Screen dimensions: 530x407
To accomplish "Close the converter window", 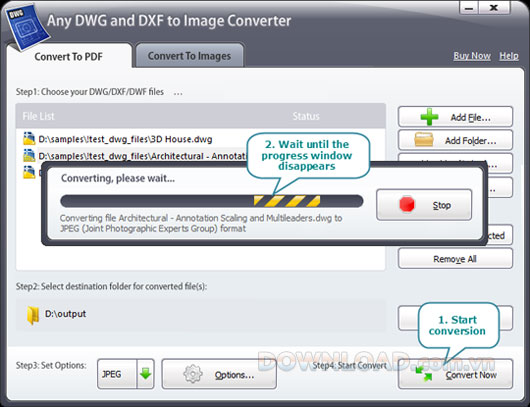I will click(494, 8).
